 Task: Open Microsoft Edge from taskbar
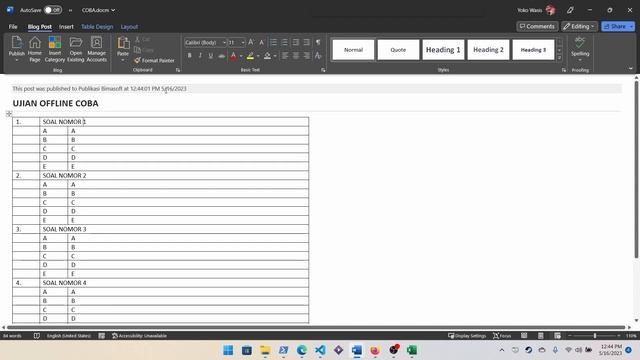(x=302, y=350)
